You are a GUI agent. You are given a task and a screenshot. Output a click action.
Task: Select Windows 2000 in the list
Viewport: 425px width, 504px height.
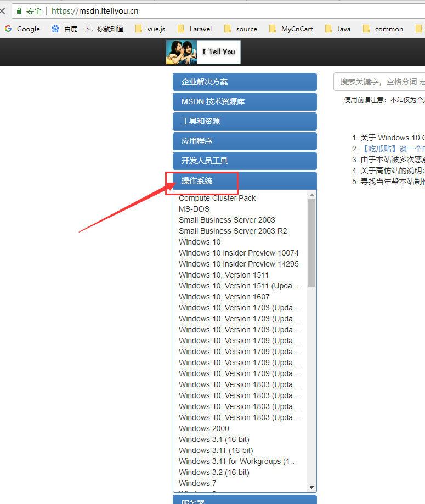click(204, 428)
